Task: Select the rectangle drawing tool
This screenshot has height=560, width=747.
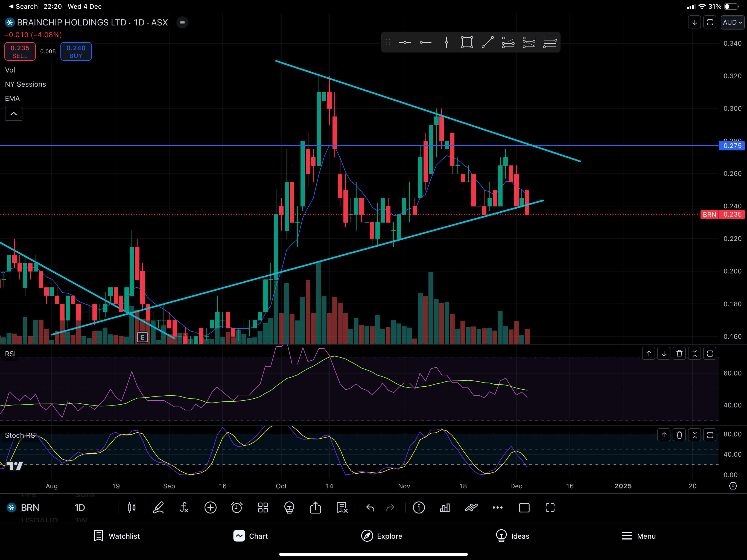Action: click(467, 43)
